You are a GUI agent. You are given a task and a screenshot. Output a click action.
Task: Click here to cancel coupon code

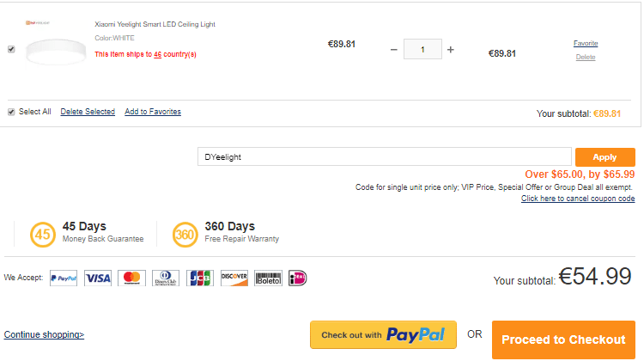tap(578, 199)
